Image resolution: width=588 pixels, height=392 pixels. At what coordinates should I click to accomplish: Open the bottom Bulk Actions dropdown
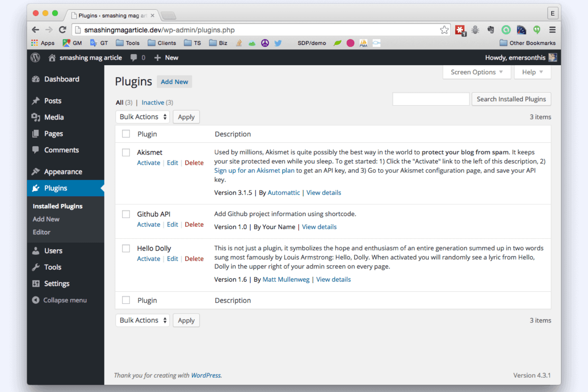[143, 320]
